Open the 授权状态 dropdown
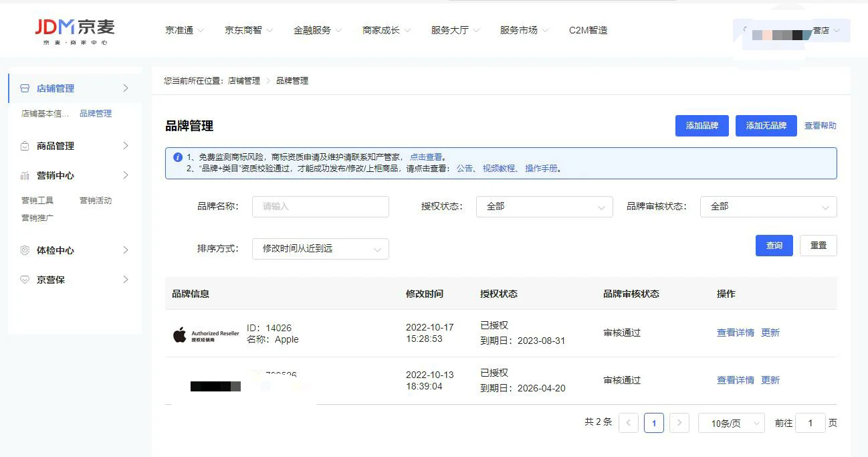This screenshot has width=868, height=457. (544, 207)
